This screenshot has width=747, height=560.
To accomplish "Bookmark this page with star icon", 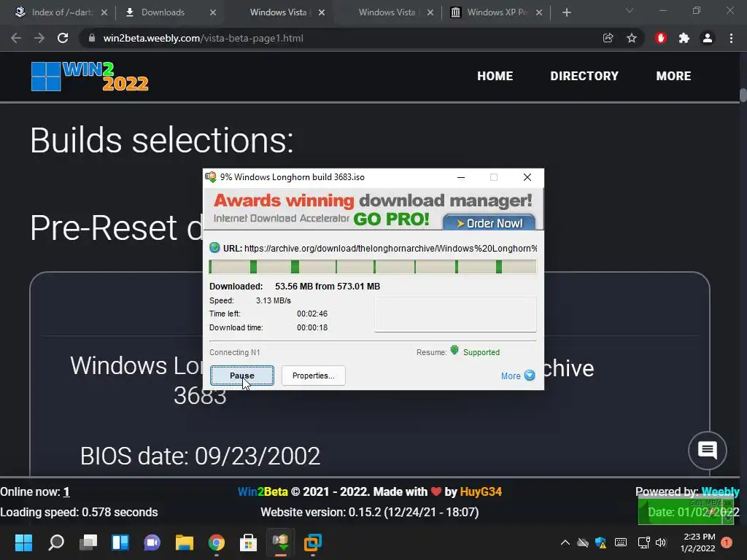I will click(x=632, y=38).
